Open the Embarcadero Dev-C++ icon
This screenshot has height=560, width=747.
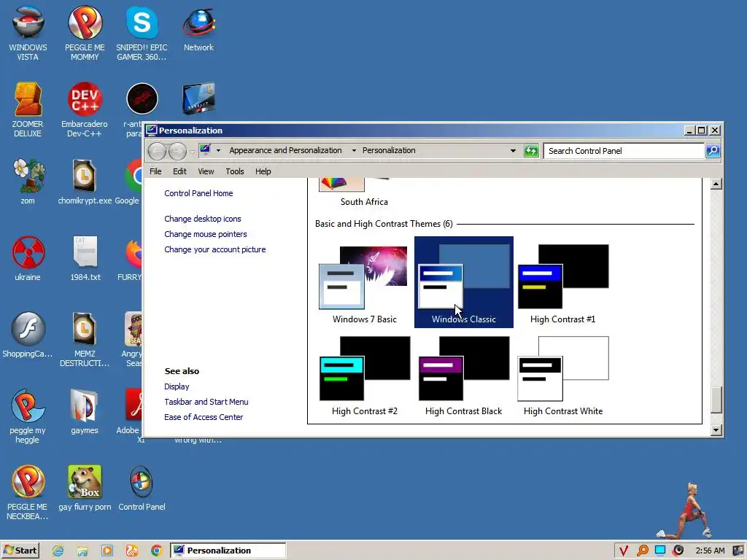[85, 109]
